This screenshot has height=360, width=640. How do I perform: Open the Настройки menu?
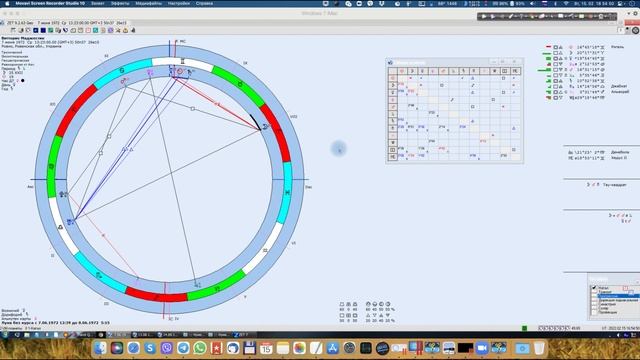point(178,3)
